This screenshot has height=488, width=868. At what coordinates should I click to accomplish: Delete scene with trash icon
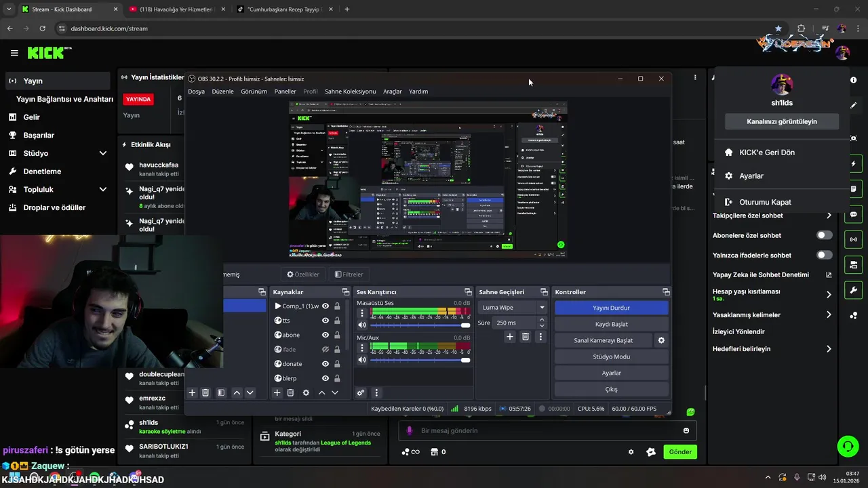click(x=205, y=392)
